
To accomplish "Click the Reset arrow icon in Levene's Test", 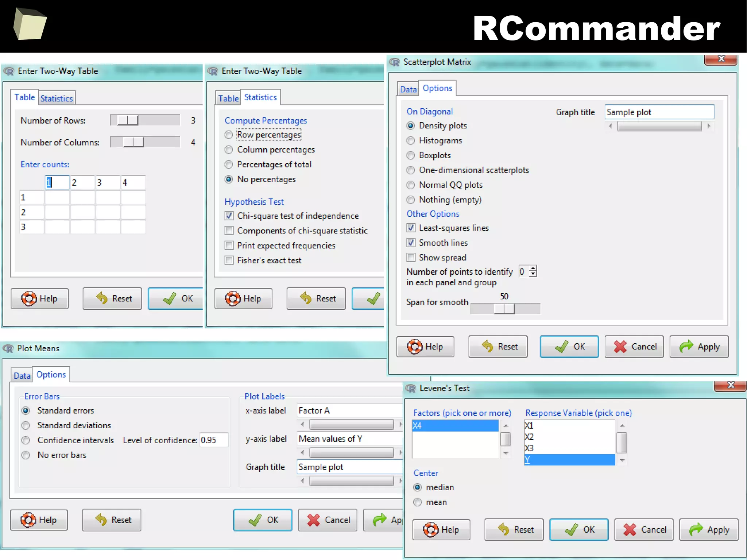I will pos(504,529).
